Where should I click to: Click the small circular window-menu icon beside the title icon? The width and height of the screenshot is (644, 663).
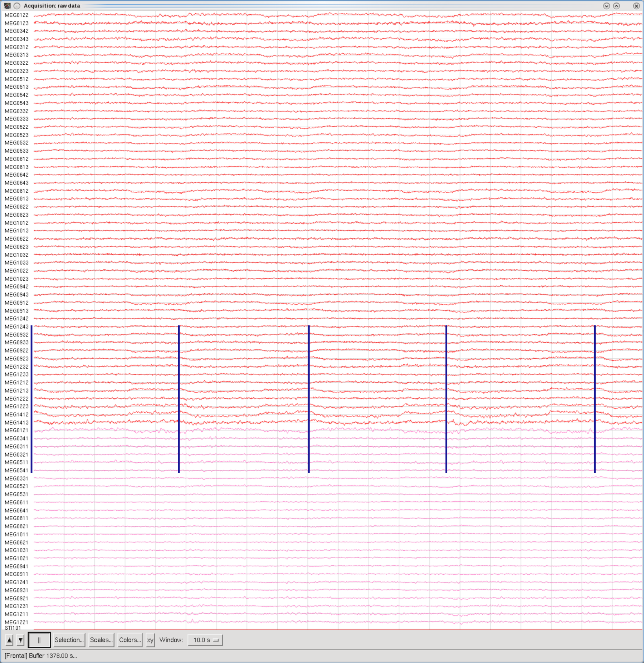coord(16,6)
